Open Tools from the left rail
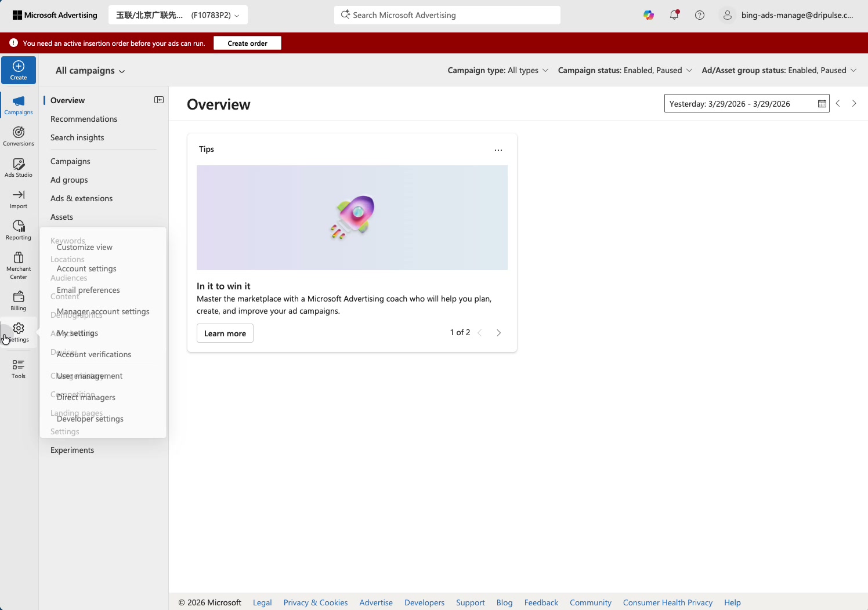This screenshot has height=610, width=868. pyautogui.click(x=19, y=369)
